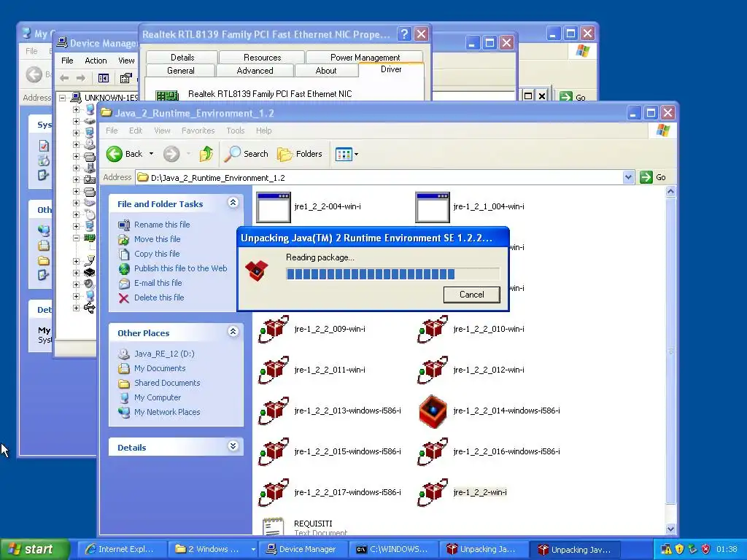Open Java_RE_12 (D:) in Other Places
This screenshot has height=560, width=747.
164,354
